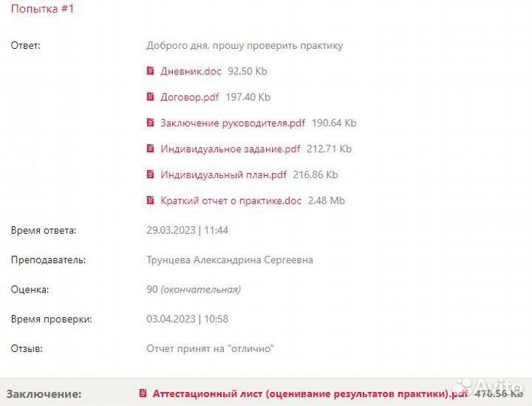Click the Отзыв: label

pyautogui.click(x=27, y=348)
